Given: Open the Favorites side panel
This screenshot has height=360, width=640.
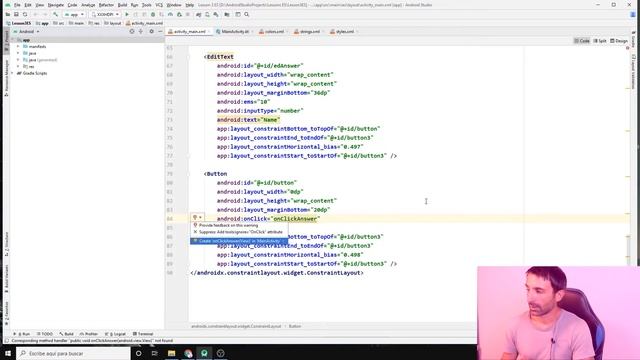Looking at the screenshot, I should 7,313.
